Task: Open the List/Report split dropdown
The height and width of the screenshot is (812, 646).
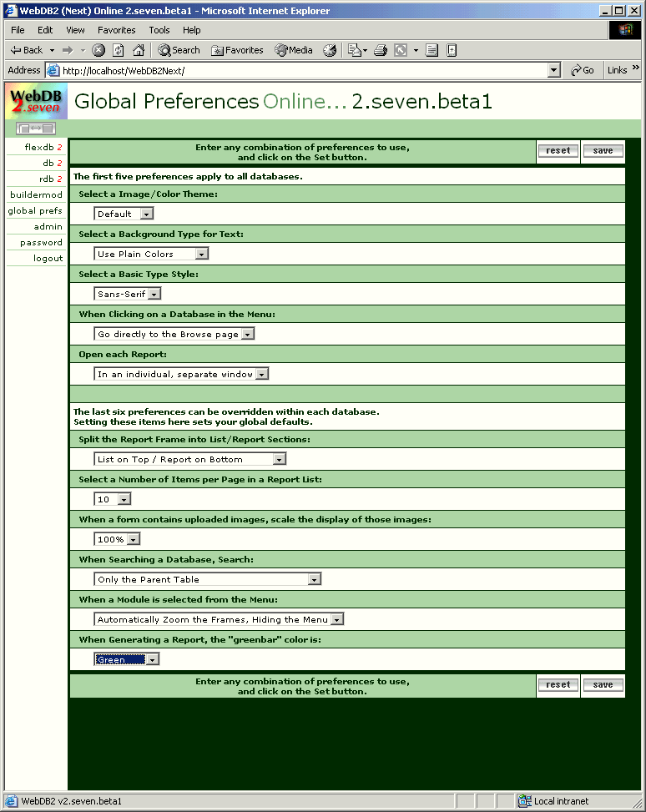Action: click(x=190, y=459)
